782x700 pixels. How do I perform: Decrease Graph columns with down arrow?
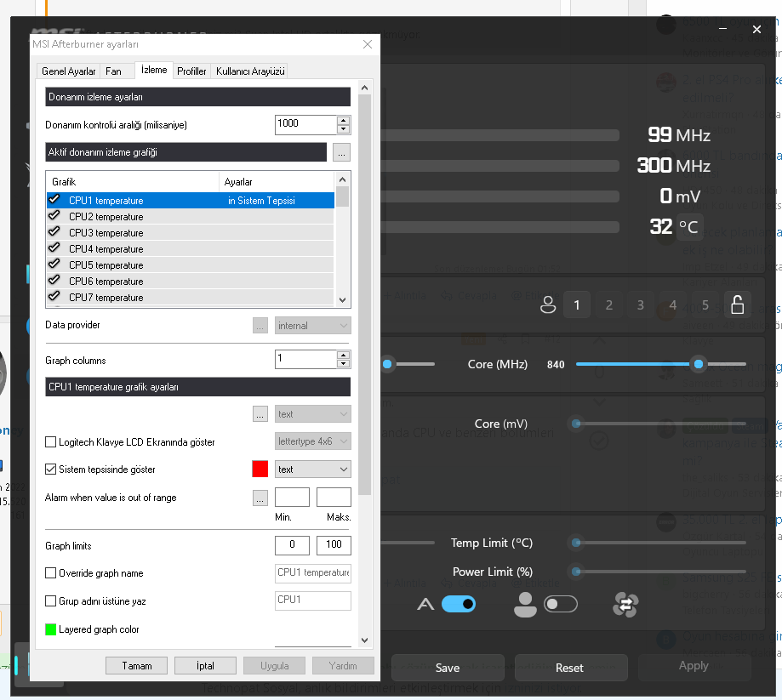343,363
